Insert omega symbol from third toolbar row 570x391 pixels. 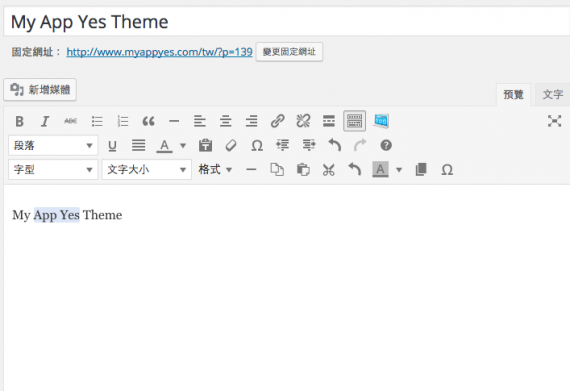click(x=447, y=170)
